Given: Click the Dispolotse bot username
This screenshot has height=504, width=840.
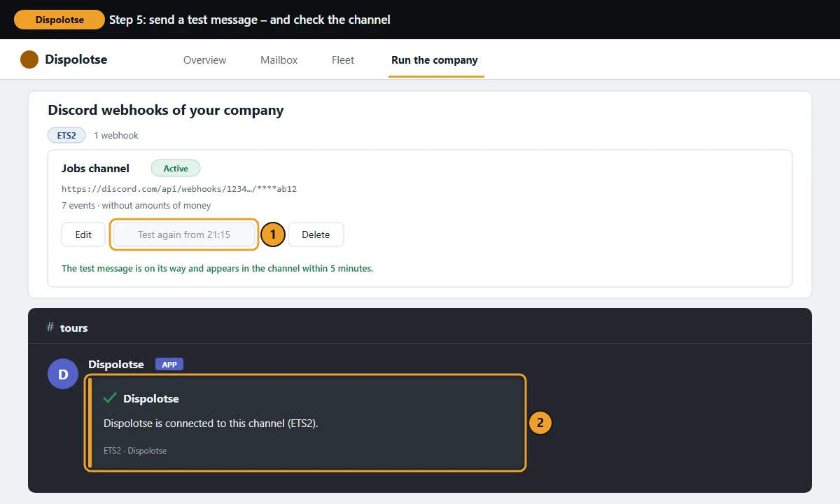Looking at the screenshot, I should pos(116,364).
